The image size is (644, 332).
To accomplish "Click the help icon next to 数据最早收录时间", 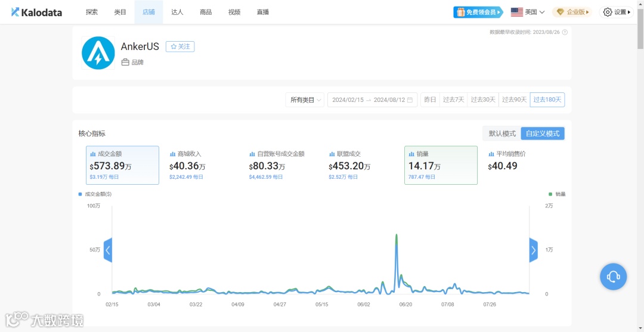I will [565, 32].
